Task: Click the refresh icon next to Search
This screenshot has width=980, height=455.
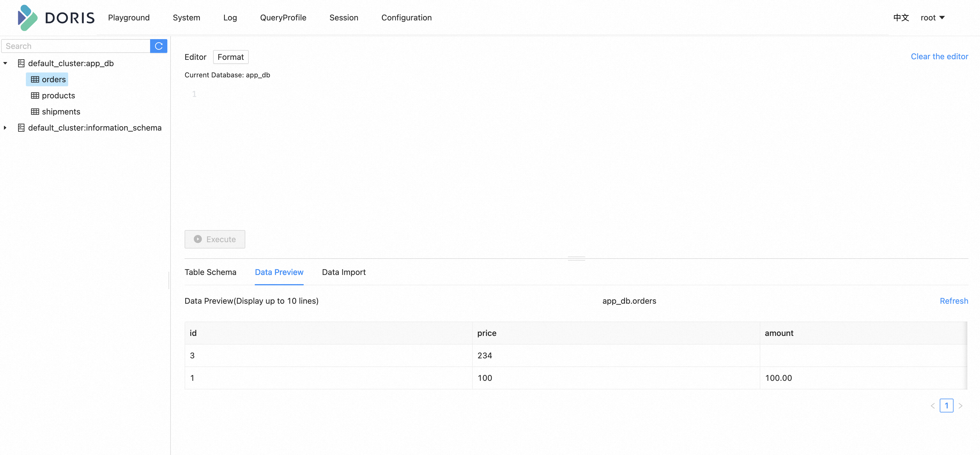Action: point(159,46)
